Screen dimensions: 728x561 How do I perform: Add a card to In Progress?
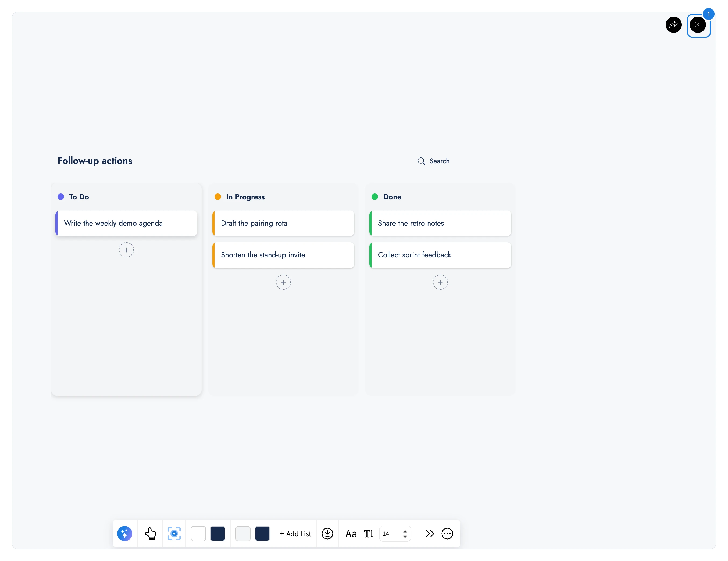click(x=283, y=282)
